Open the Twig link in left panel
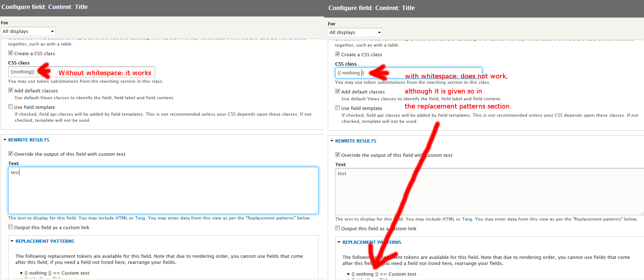Image resolution: width=644 pixels, height=280 pixels. pyautogui.click(x=140, y=218)
